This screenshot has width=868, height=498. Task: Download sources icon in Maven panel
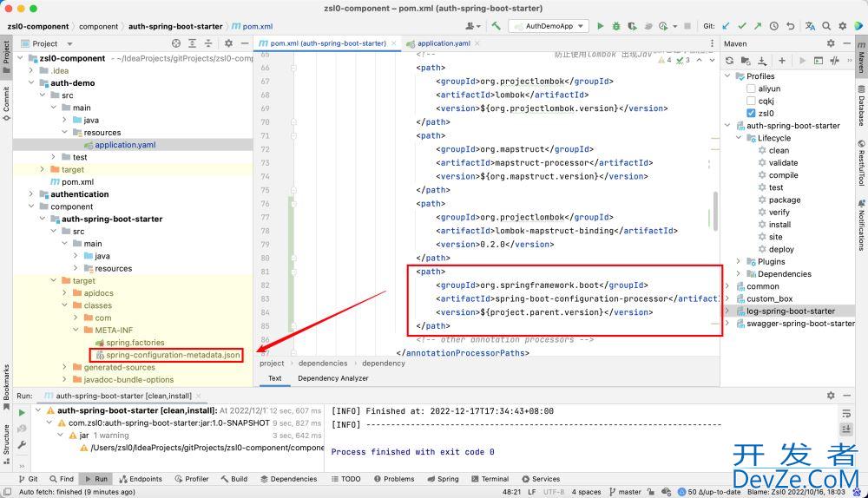point(762,61)
